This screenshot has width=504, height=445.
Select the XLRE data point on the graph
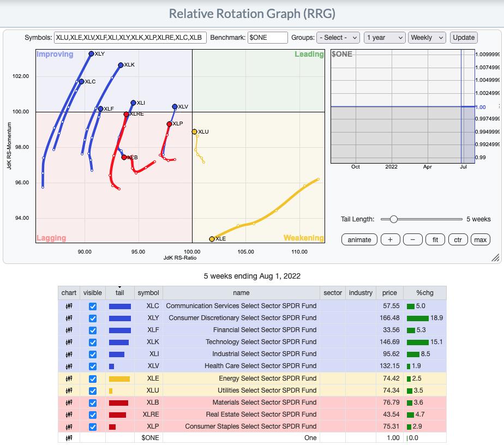click(127, 114)
